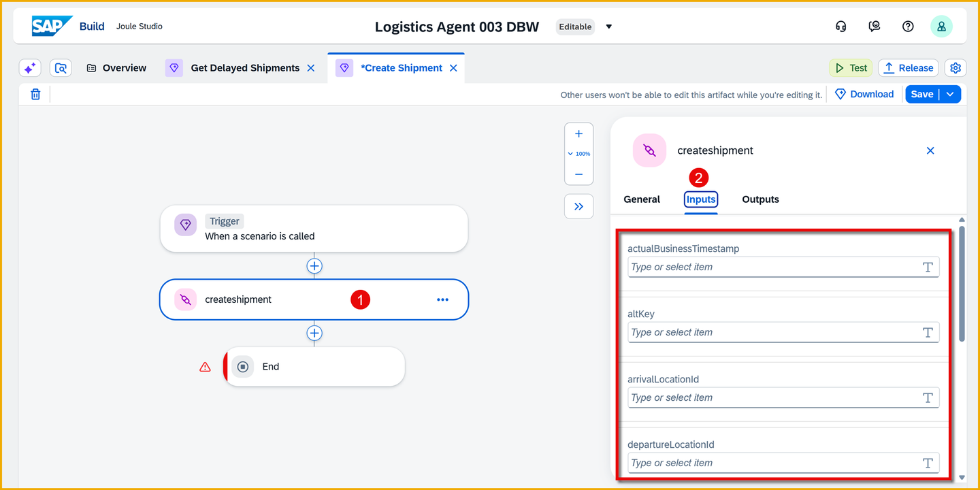Select the createshipment step on canvas
This screenshot has height=490, width=980.
coord(314,299)
